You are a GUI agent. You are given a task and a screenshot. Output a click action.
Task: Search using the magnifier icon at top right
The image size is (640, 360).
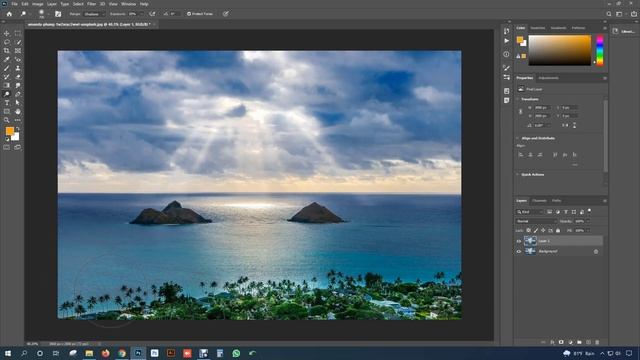[609, 14]
